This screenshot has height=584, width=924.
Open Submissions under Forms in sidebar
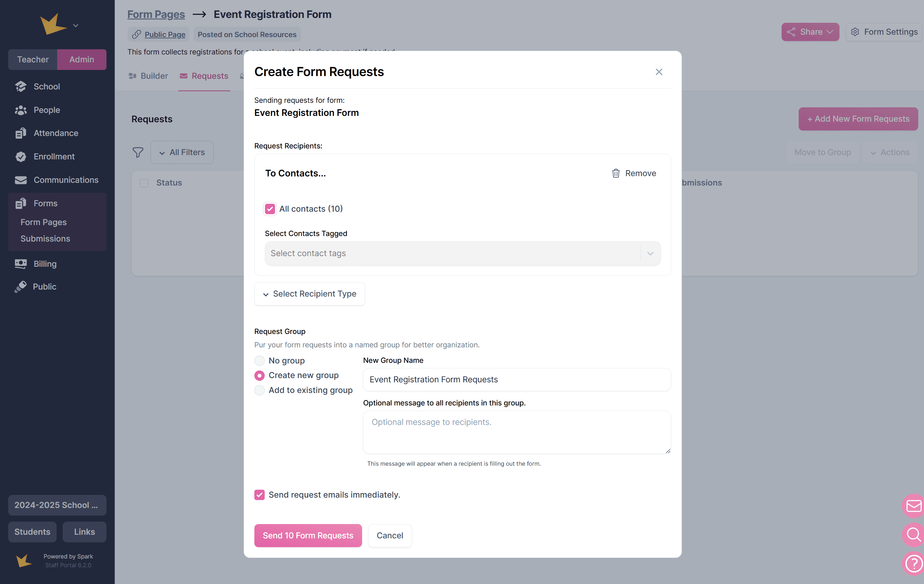point(45,239)
